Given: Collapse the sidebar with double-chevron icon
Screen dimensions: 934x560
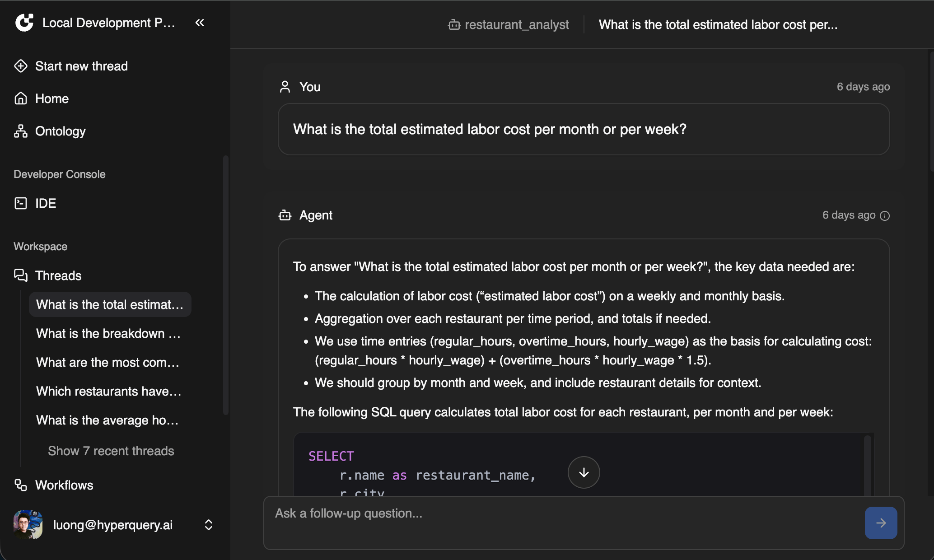Looking at the screenshot, I should pyautogui.click(x=200, y=23).
